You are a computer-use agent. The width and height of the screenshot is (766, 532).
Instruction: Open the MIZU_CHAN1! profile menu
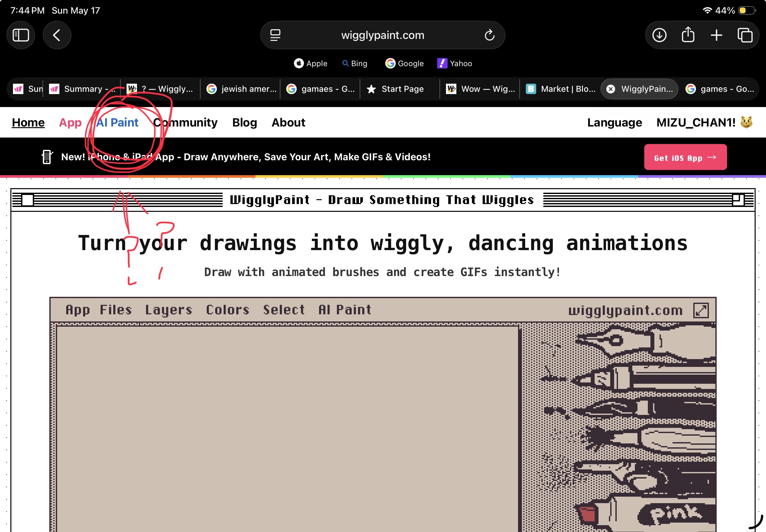point(704,122)
